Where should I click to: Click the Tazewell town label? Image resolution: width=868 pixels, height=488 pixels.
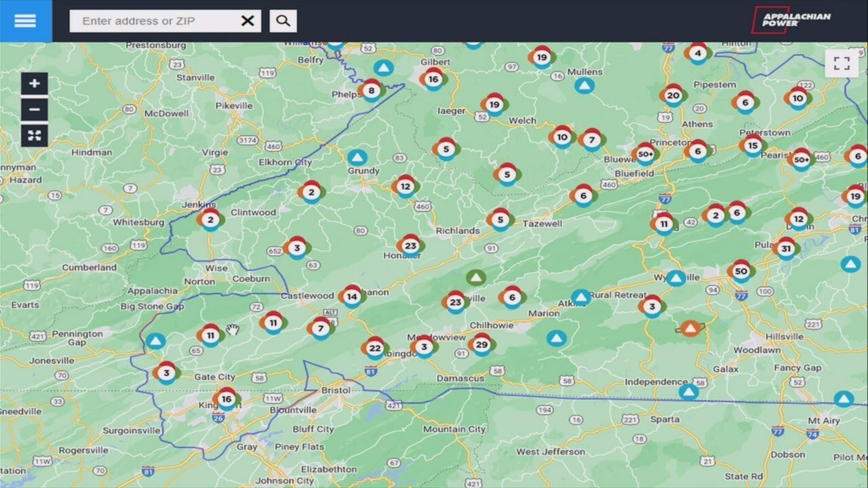pyautogui.click(x=542, y=223)
